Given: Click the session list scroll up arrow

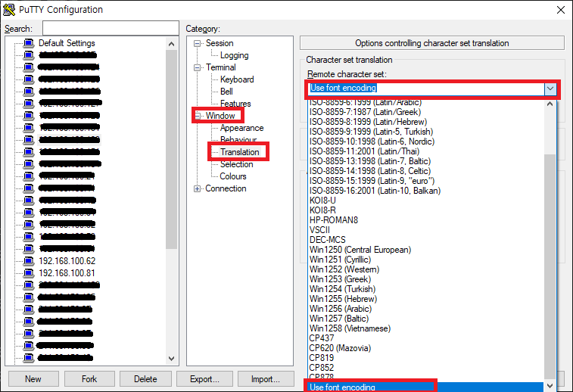Looking at the screenshot, I should (x=171, y=44).
